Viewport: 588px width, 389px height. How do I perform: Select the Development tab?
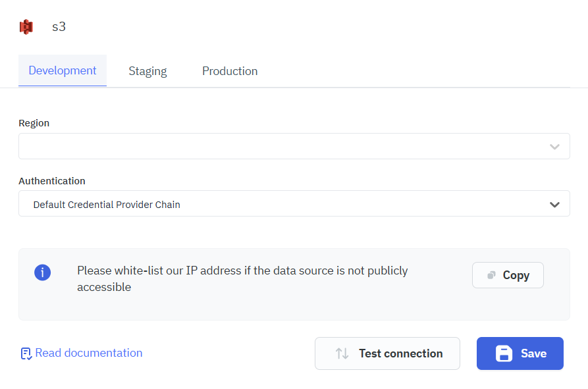(x=62, y=70)
